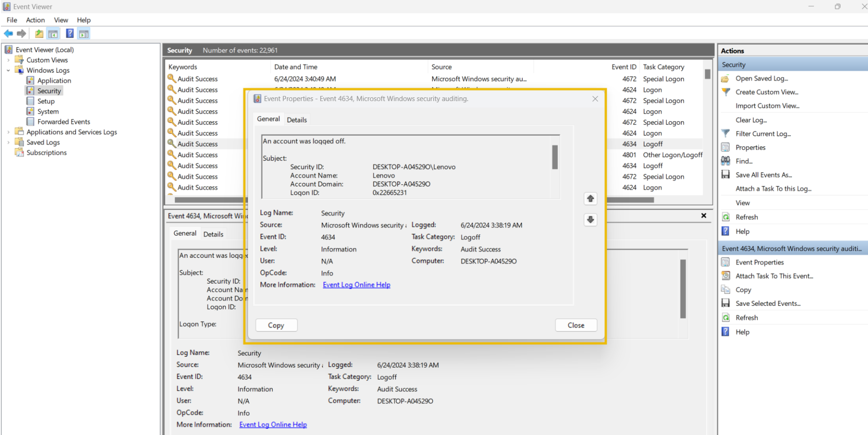This screenshot has height=435, width=868.
Task: Click the Save Selected Events disk icon
Action: 725,303
